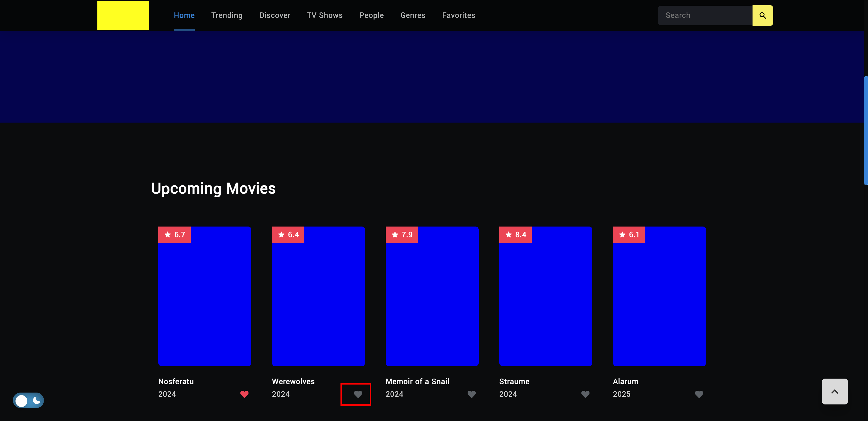Navigate to the People section
The height and width of the screenshot is (421, 868).
(x=371, y=16)
